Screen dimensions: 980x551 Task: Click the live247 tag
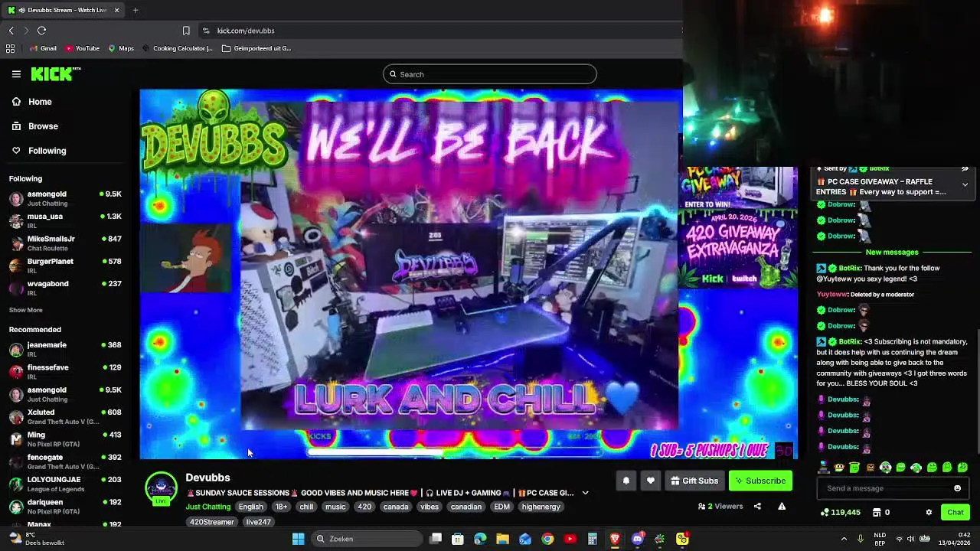click(258, 522)
